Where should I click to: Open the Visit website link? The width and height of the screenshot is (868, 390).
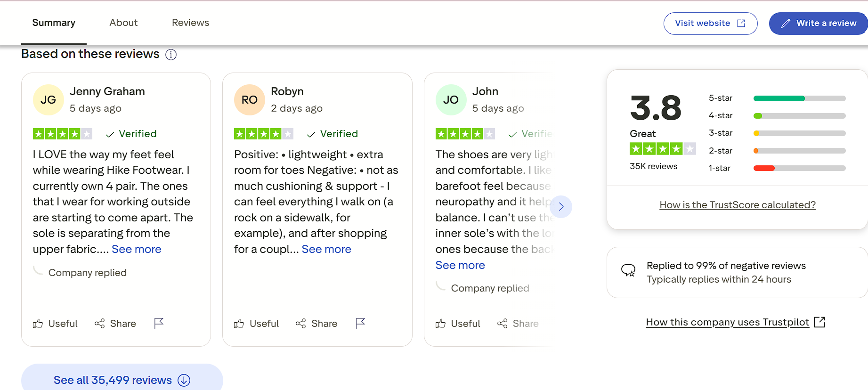click(x=710, y=23)
